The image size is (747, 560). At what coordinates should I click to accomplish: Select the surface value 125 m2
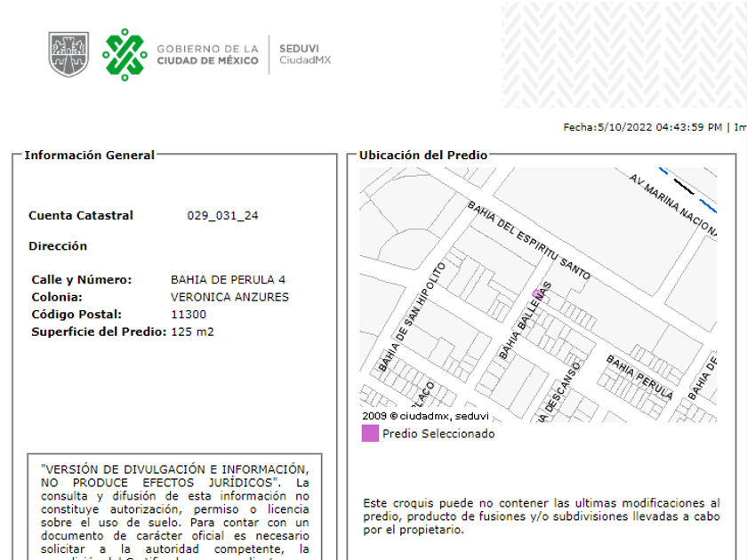point(192,332)
